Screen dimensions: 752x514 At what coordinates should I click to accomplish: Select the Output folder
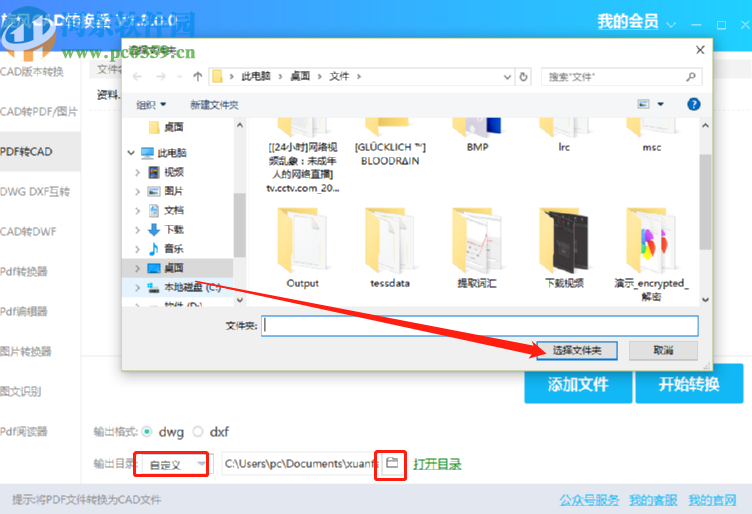(302, 248)
